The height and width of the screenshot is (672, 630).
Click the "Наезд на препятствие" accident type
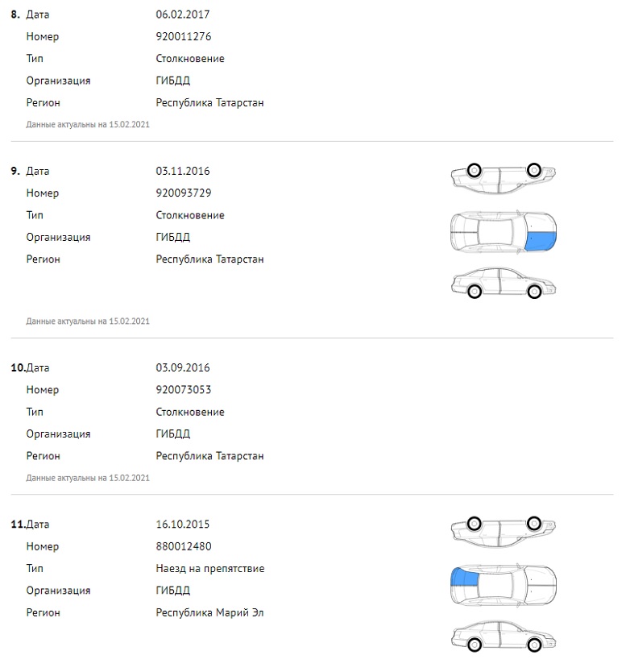tap(210, 568)
